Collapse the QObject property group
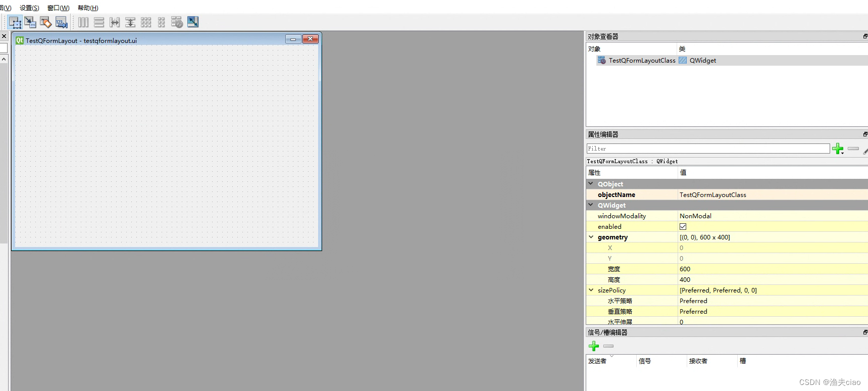 tap(591, 184)
